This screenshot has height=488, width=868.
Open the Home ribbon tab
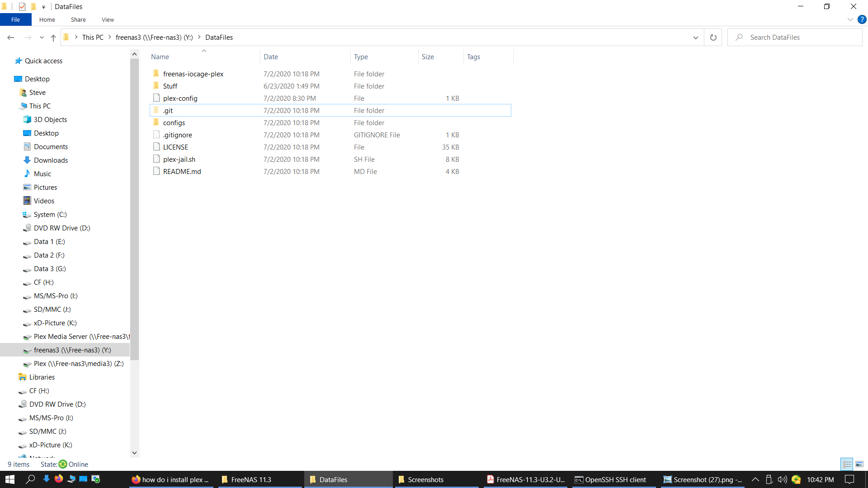(47, 19)
